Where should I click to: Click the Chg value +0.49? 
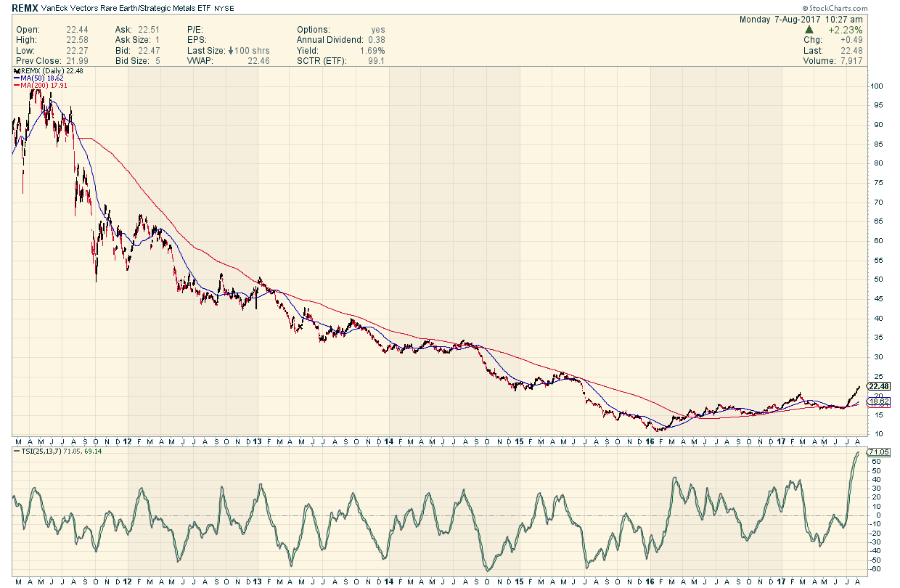[852, 41]
